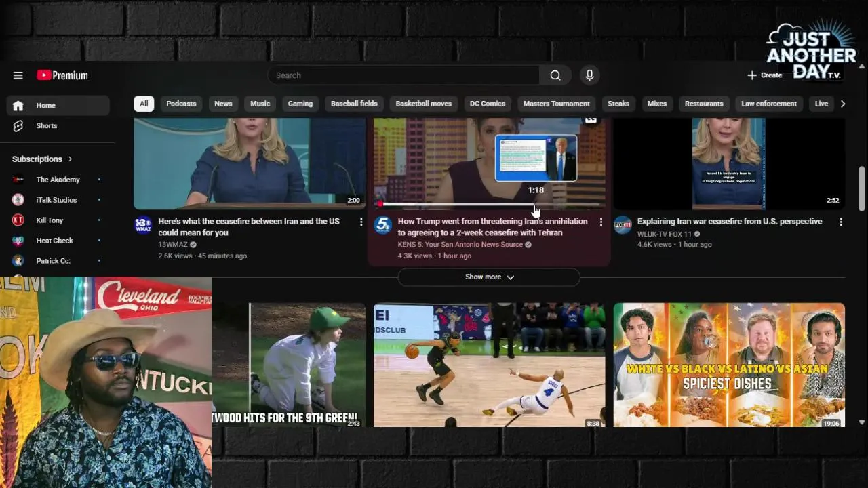Click Heat Check channel avatar icon

click(x=18, y=241)
